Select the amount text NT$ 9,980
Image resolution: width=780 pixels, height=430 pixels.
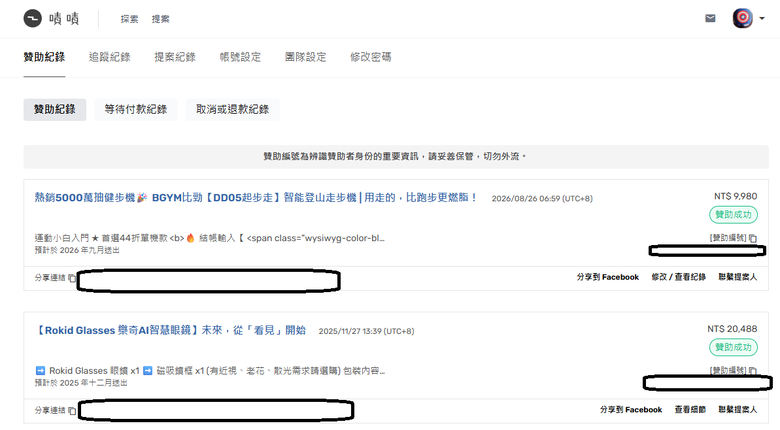(736, 197)
